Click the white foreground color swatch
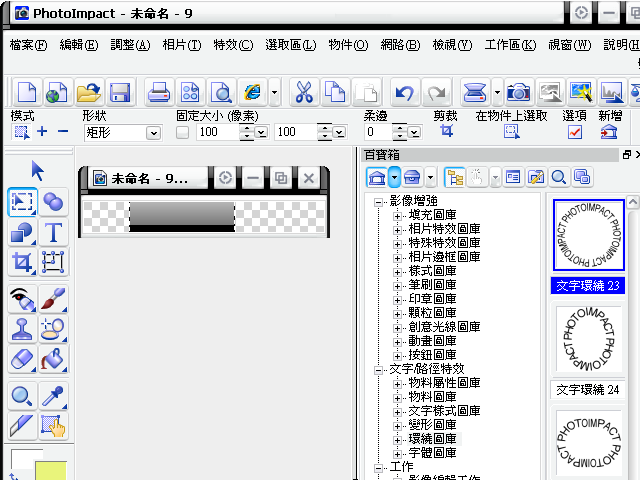Screen dimensions: 640x480 click(23, 459)
